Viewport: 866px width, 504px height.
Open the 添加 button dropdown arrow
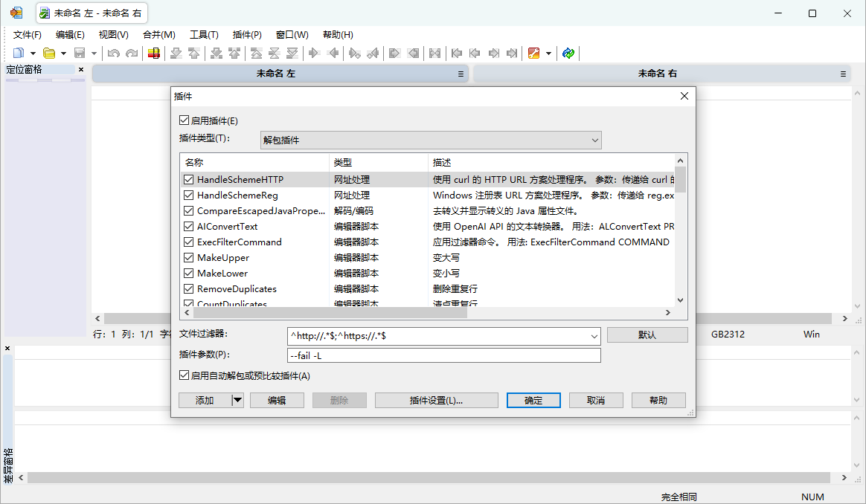[237, 400]
